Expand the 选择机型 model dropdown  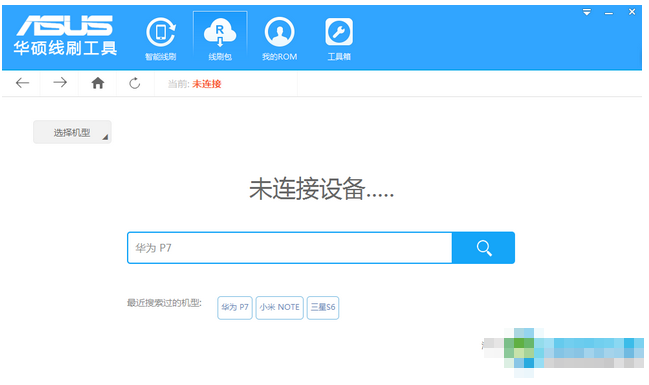pyautogui.click(x=72, y=132)
